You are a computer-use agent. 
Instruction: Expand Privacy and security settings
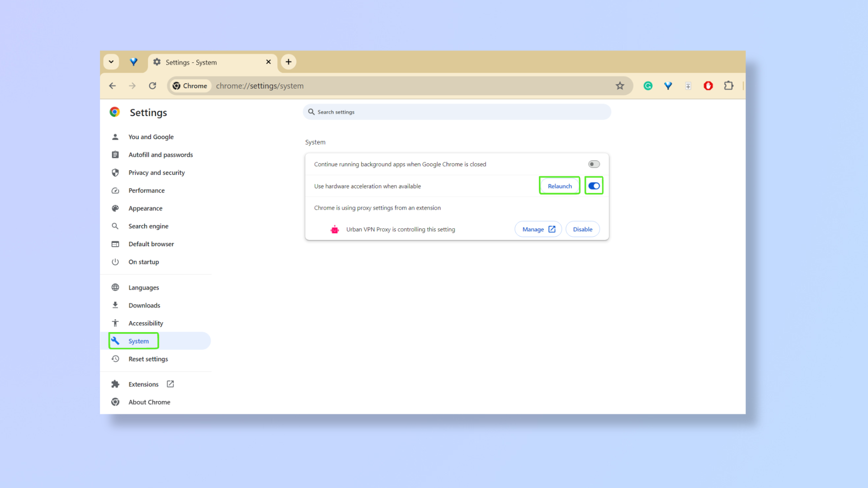click(156, 172)
